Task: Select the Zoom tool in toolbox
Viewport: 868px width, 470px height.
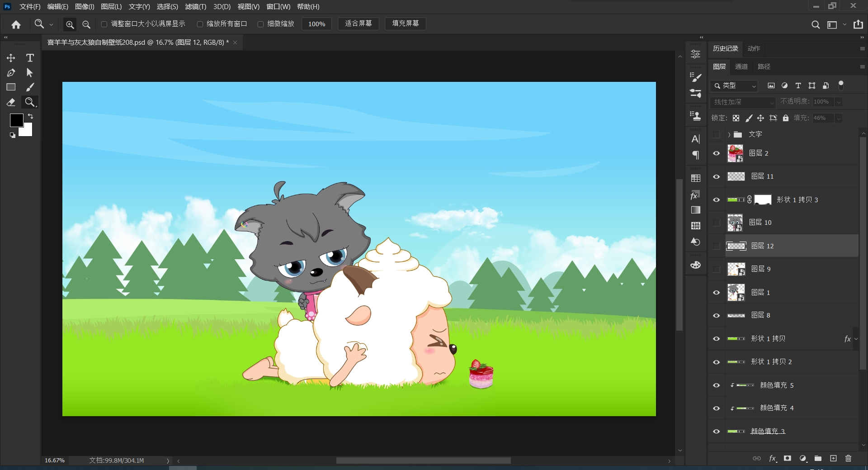Action: pos(30,102)
